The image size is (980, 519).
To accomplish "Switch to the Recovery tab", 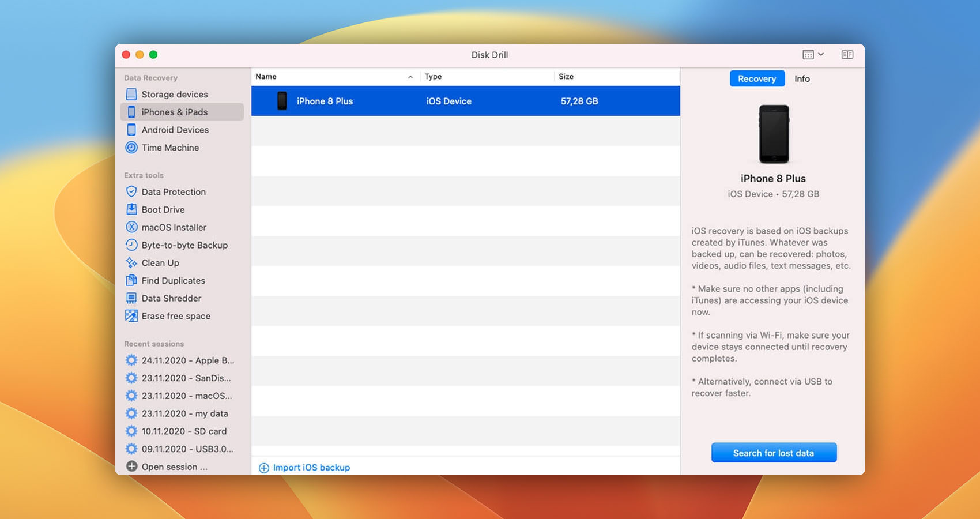I will click(x=757, y=78).
